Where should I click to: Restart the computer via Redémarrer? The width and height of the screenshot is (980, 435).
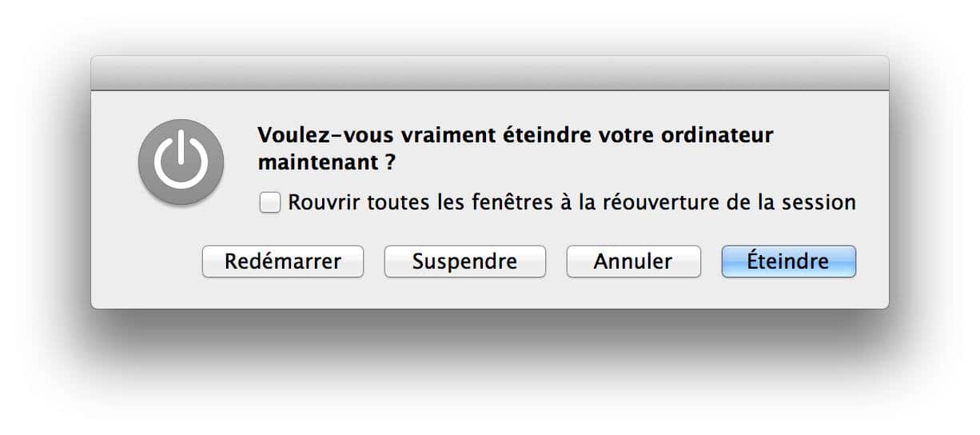[283, 261]
